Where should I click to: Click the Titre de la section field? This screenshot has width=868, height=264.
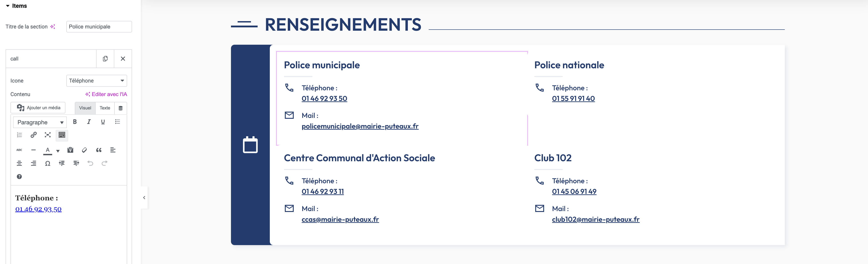pos(99,27)
